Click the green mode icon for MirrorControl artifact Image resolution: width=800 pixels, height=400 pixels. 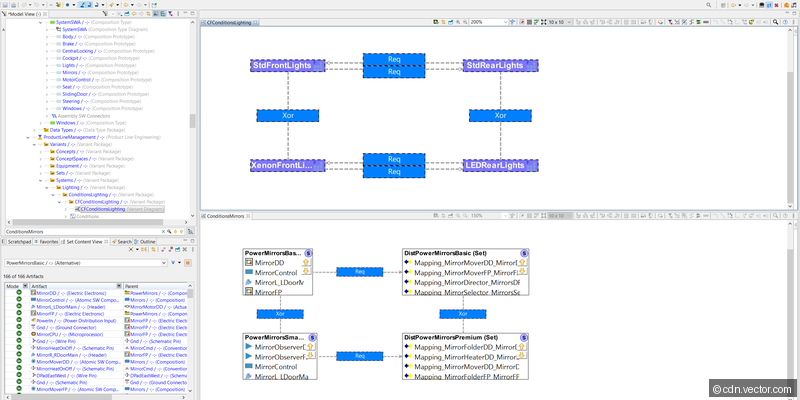tap(19, 300)
